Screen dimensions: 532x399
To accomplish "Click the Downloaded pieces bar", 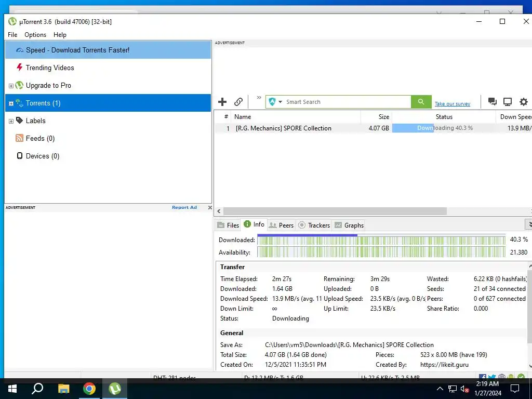I will click(x=381, y=240).
